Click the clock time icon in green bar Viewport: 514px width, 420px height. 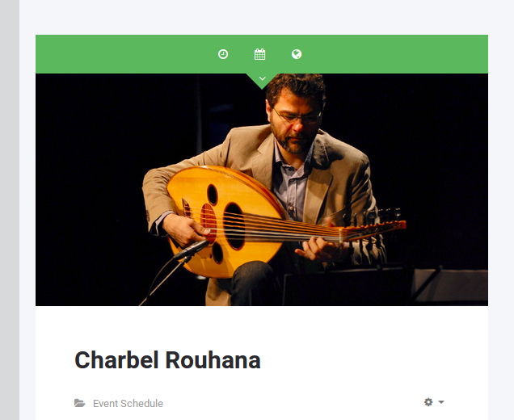pyautogui.click(x=223, y=54)
